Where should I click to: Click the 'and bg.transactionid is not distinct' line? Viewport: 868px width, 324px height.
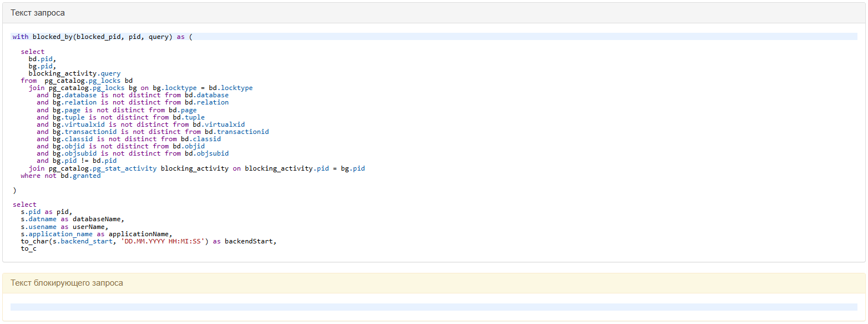[x=153, y=132]
